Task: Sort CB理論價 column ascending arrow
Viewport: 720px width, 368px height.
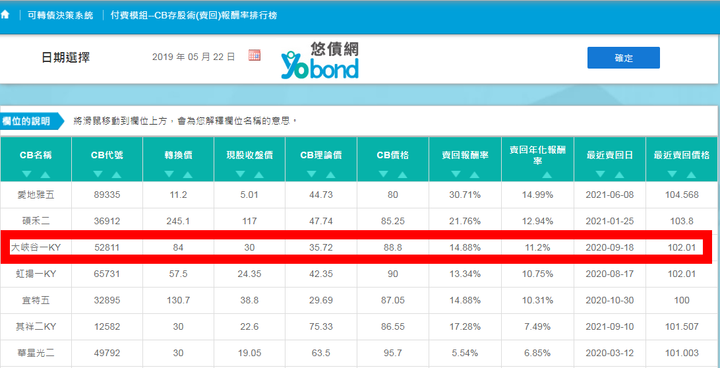Action: coord(331,175)
